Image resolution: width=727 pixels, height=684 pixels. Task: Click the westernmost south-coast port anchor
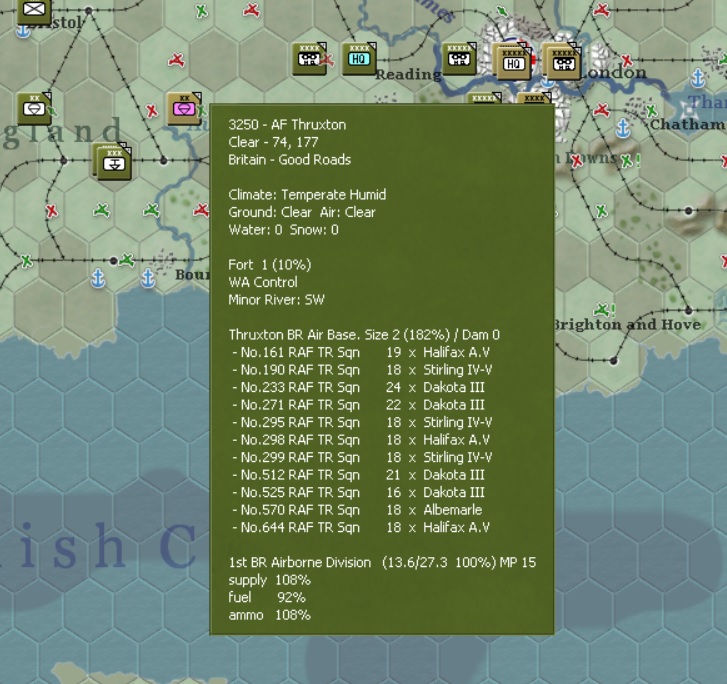[97, 279]
